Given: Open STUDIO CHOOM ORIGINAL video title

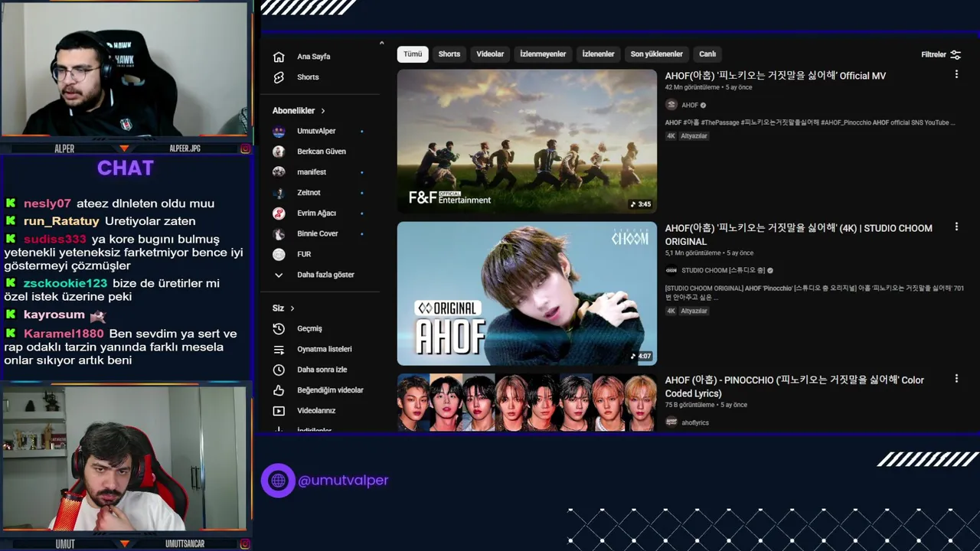Looking at the screenshot, I should 799,234.
